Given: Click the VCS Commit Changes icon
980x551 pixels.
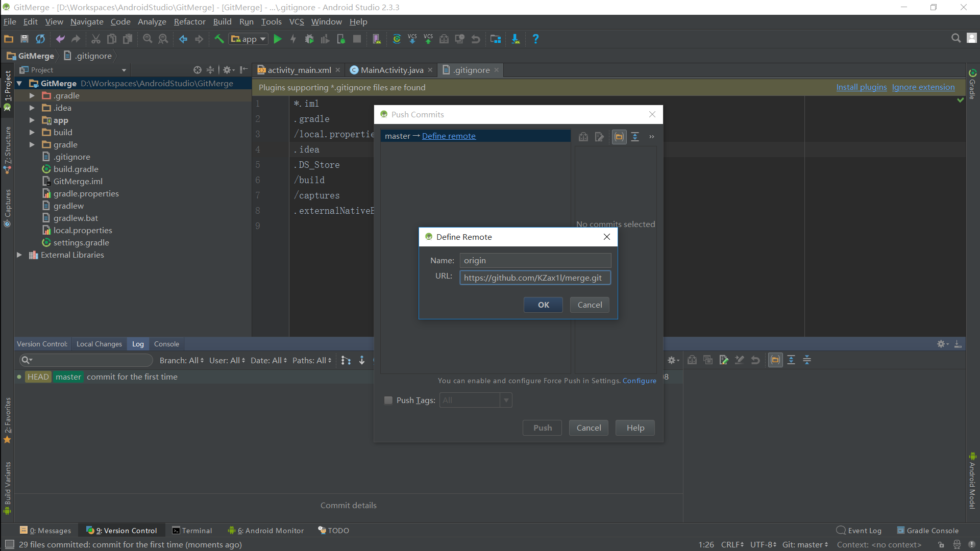Looking at the screenshot, I should pyautogui.click(x=428, y=39).
